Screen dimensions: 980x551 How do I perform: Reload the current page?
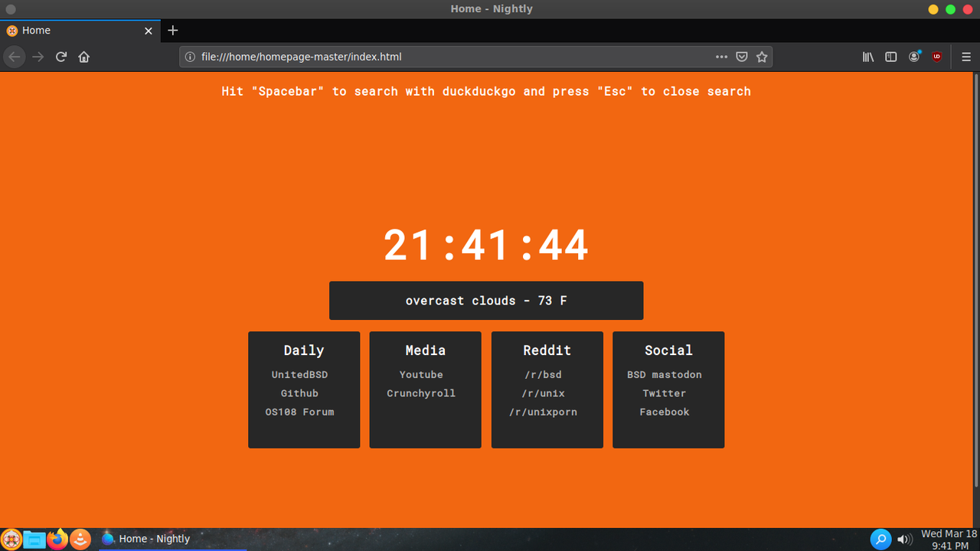click(x=61, y=57)
